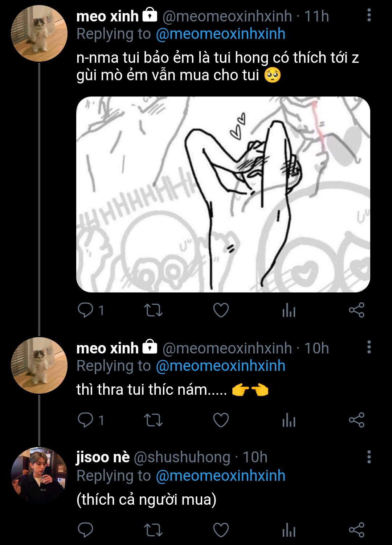Retweet the "thì thra tui thíc nám" tweet
Viewport: 392px width, 545px height.
(153, 420)
